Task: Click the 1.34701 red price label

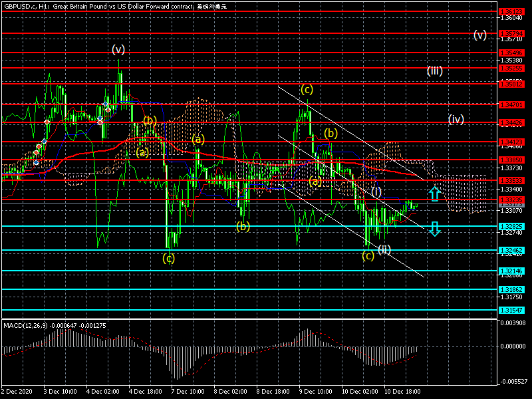Action: [x=511, y=105]
